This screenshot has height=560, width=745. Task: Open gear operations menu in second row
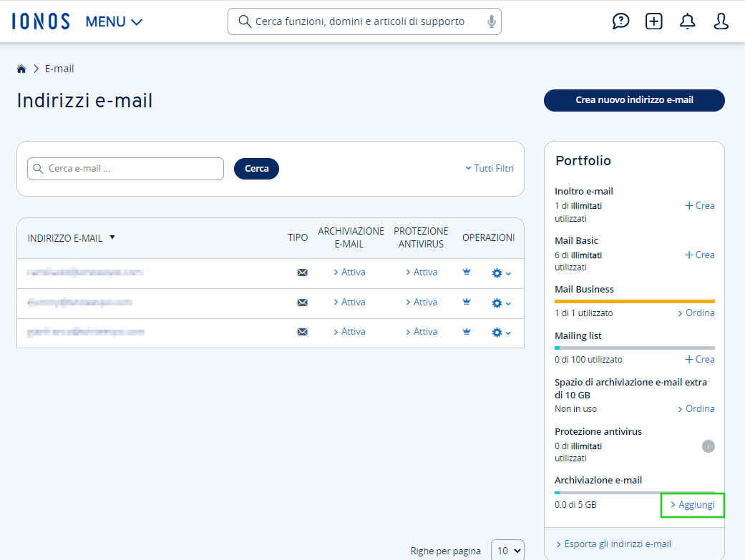point(501,303)
